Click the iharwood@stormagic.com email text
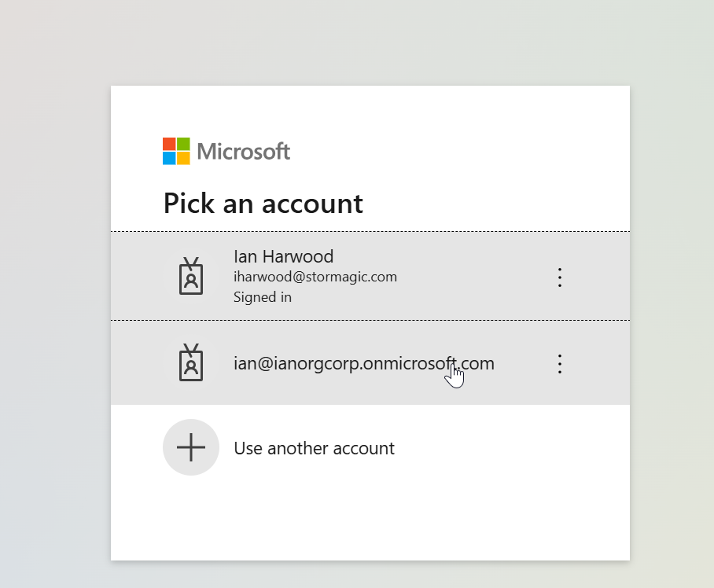The height and width of the screenshot is (588, 714). coord(315,277)
